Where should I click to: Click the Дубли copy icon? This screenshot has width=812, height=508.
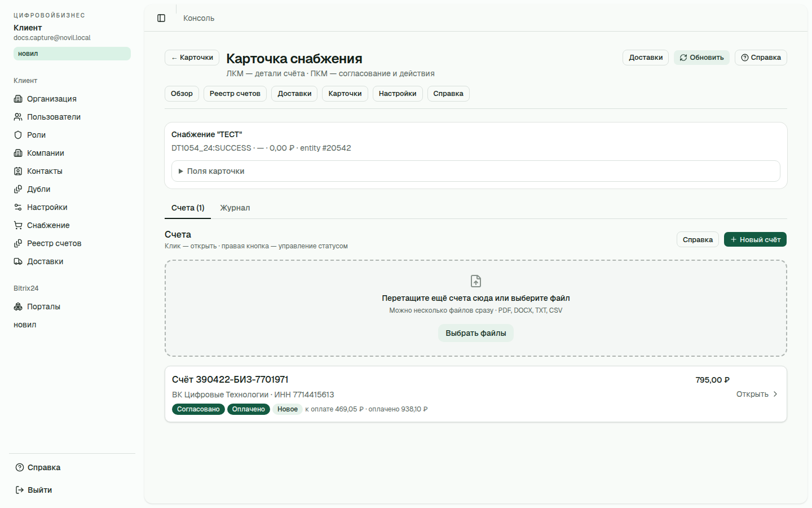point(18,189)
